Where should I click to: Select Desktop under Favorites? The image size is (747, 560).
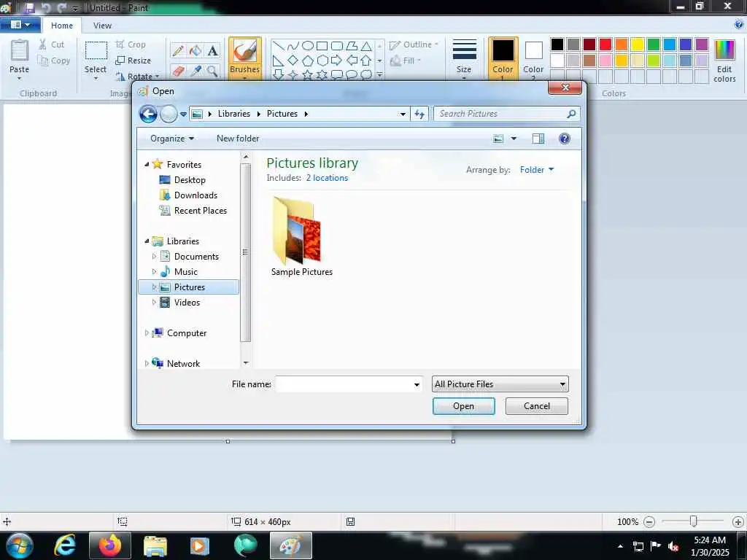point(190,180)
